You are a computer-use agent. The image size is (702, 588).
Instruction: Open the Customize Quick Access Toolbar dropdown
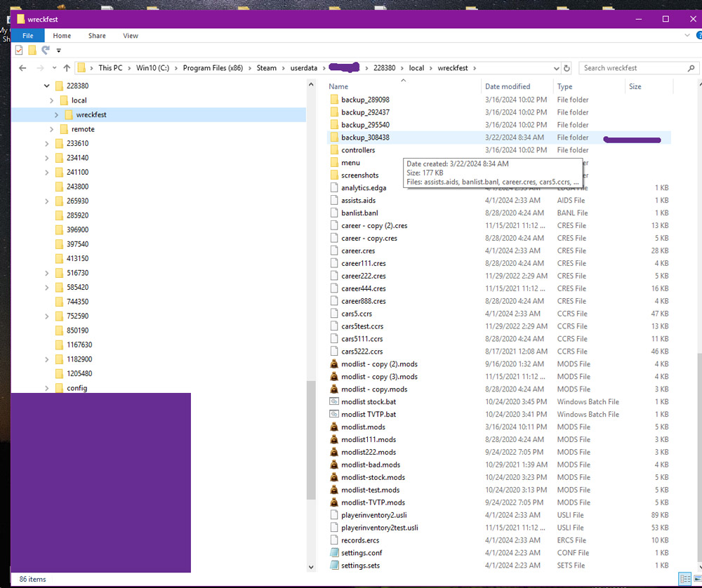tap(59, 51)
